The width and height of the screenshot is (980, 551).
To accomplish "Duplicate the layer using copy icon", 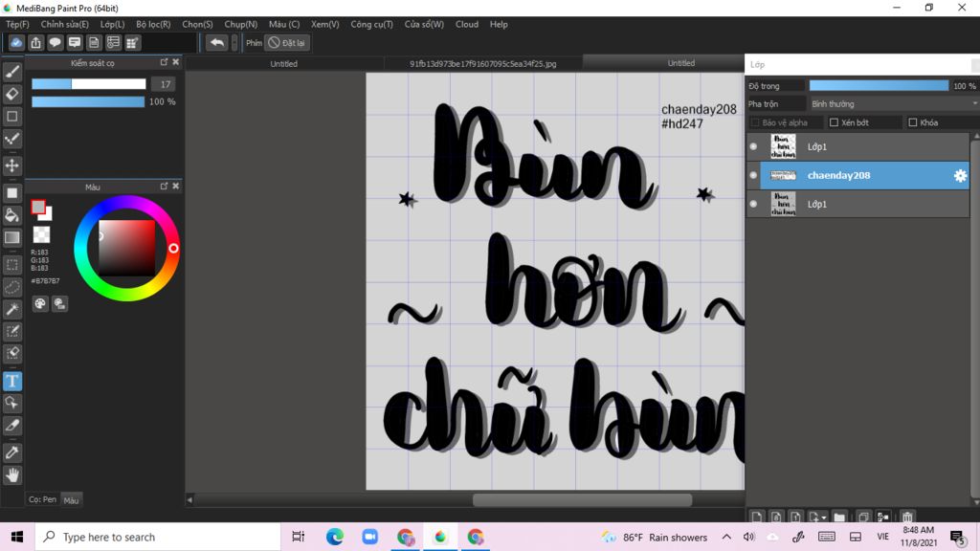I will [x=863, y=517].
